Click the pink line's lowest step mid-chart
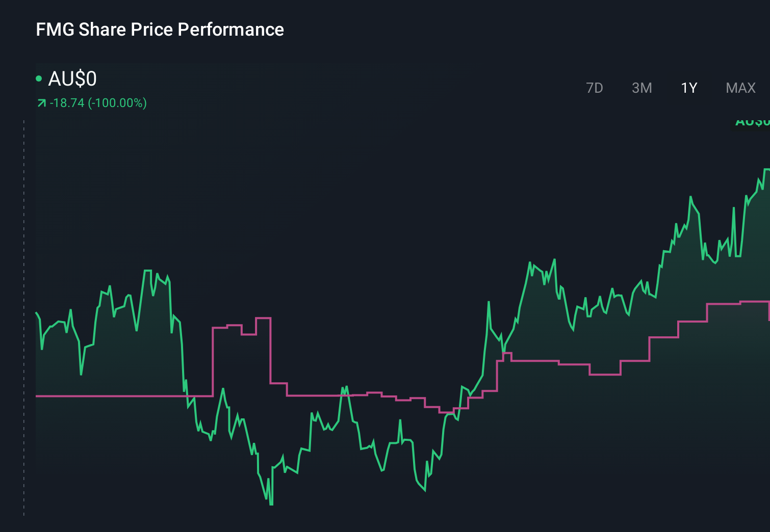 446,412
